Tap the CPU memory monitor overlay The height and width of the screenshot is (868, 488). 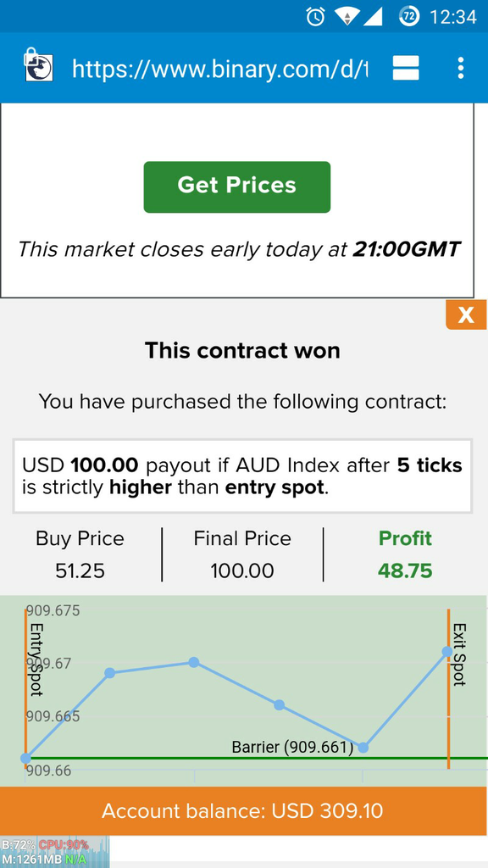[55, 852]
